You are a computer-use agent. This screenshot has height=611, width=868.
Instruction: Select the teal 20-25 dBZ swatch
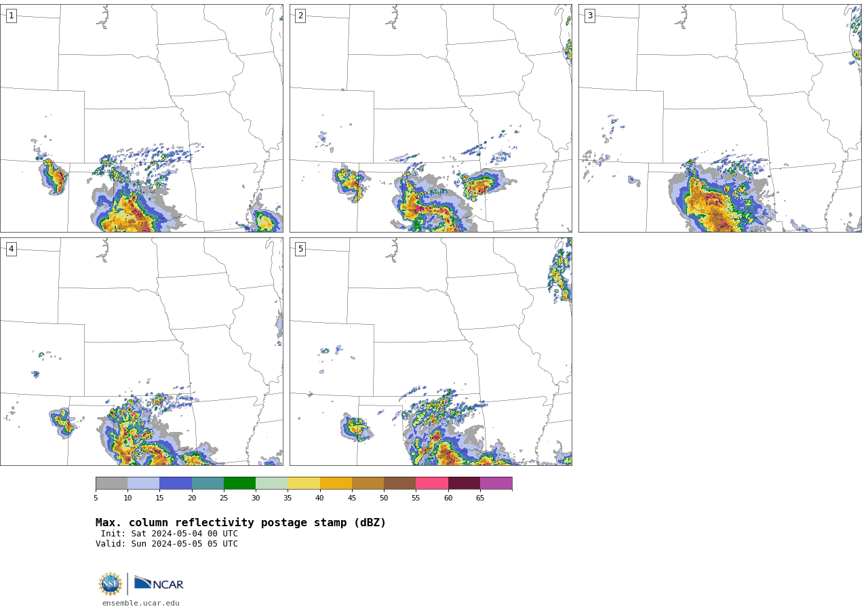click(208, 484)
